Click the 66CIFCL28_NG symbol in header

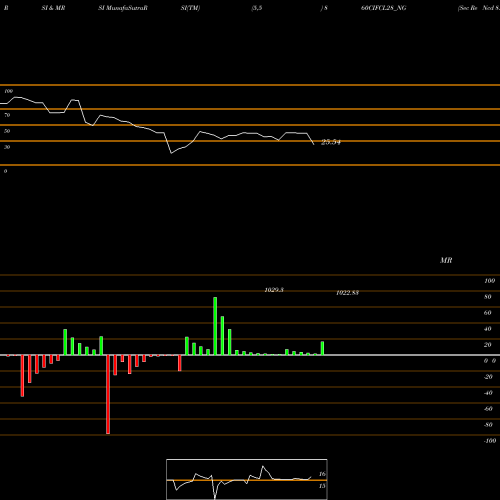click(384, 8)
